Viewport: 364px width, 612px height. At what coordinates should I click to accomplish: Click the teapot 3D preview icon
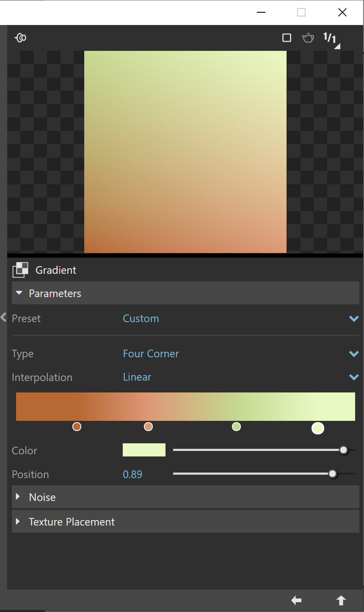(308, 38)
